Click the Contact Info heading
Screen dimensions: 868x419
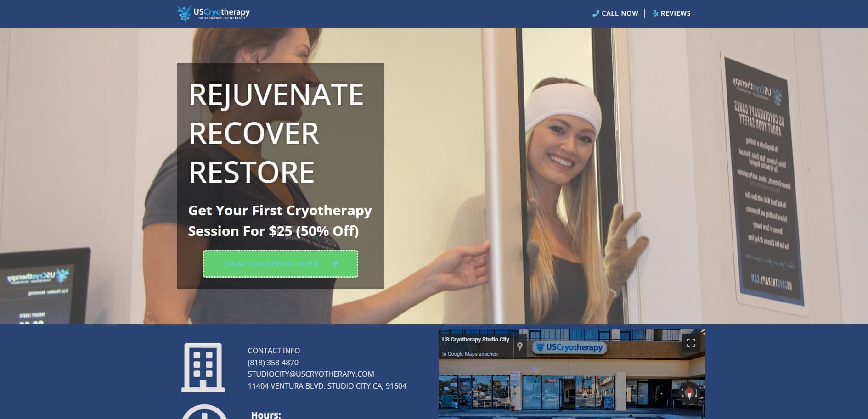[x=274, y=351]
